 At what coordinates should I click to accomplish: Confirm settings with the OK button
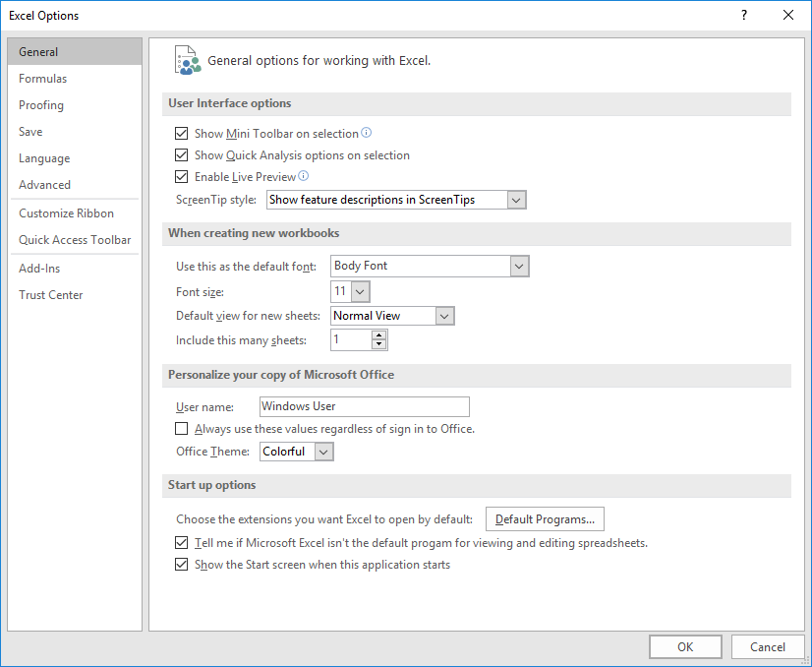(x=685, y=646)
